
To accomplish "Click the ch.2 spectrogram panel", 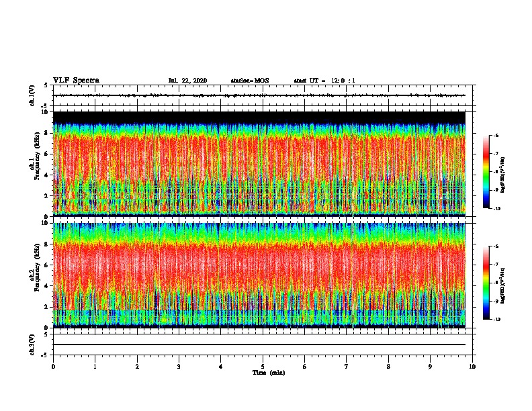I will click(x=259, y=275).
